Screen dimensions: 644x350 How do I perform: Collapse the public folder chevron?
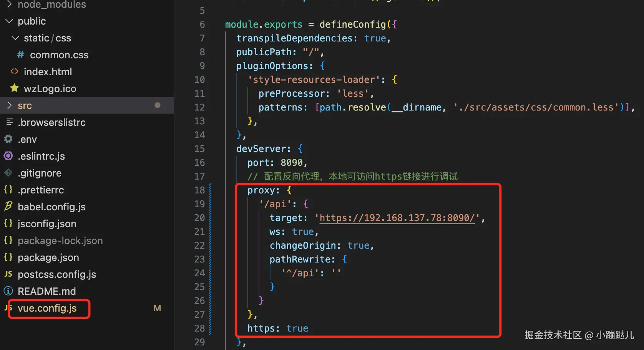click(10, 21)
